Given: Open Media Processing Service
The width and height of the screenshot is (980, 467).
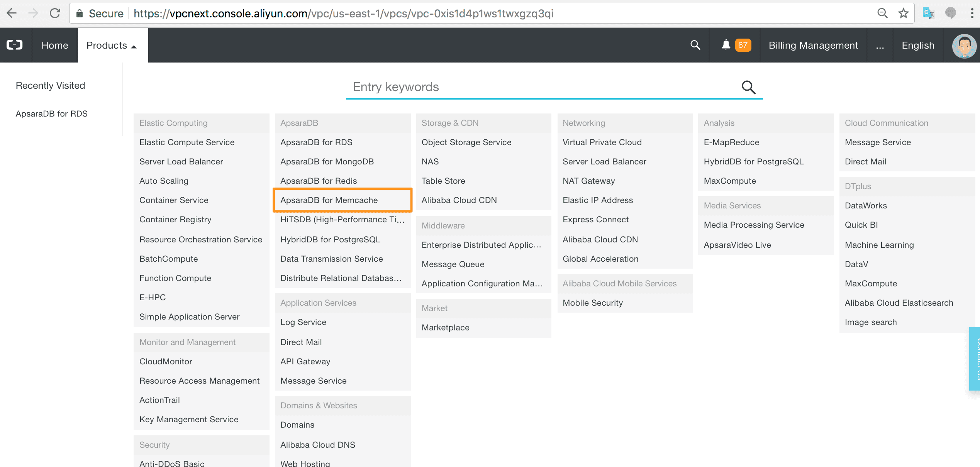Looking at the screenshot, I should (754, 225).
